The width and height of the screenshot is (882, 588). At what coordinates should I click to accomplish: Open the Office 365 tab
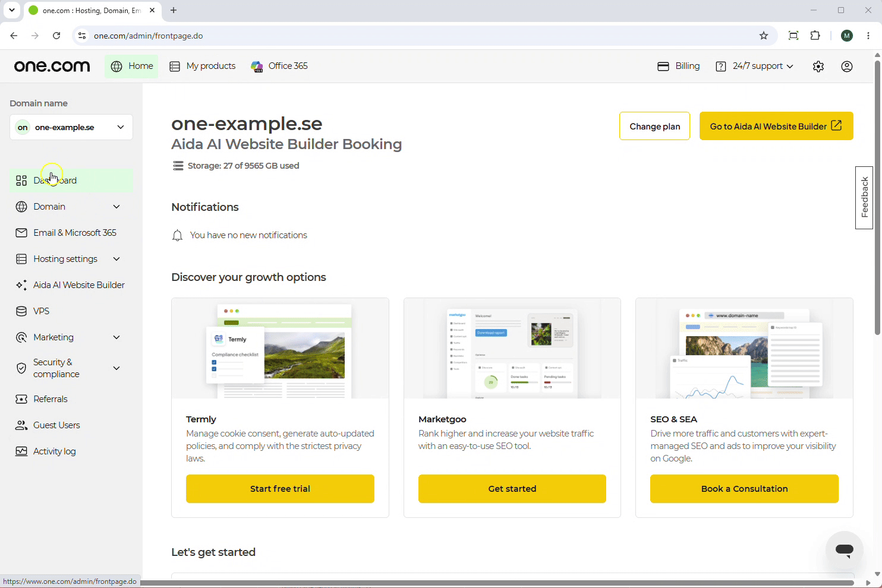279,66
